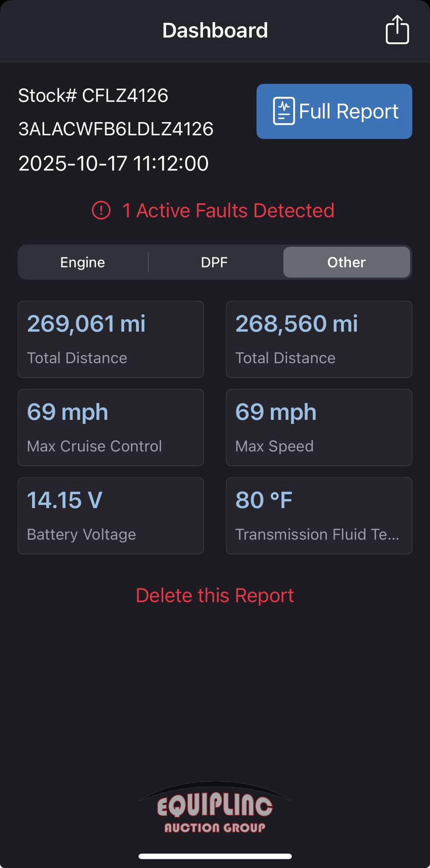Tap the 1 Active Faults Detected message
The height and width of the screenshot is (868, 430).
point(228,210)
